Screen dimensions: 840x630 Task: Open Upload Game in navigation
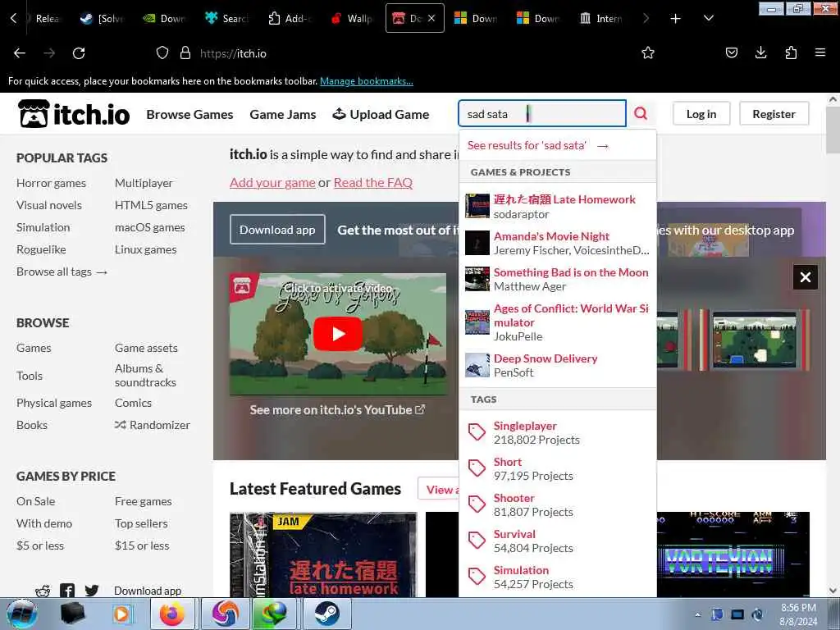point(381,114)
